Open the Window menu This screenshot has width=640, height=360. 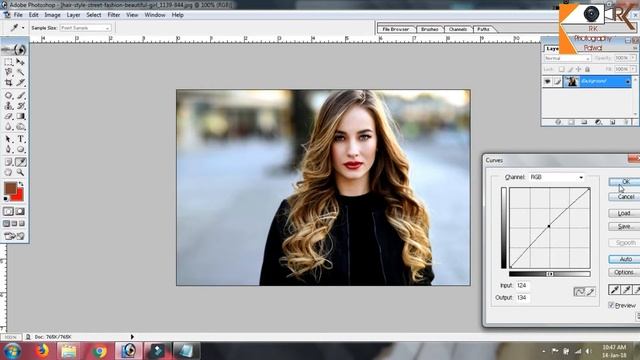click(155, 15)
